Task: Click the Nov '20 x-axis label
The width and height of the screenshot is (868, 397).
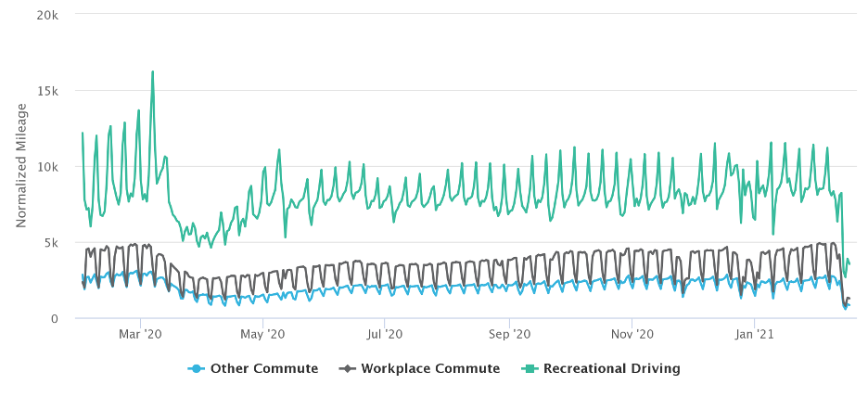Action: (x=632, y=335)
